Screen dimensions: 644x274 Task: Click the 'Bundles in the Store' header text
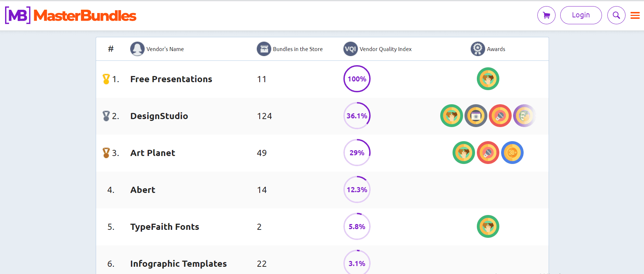click(298, 49)
